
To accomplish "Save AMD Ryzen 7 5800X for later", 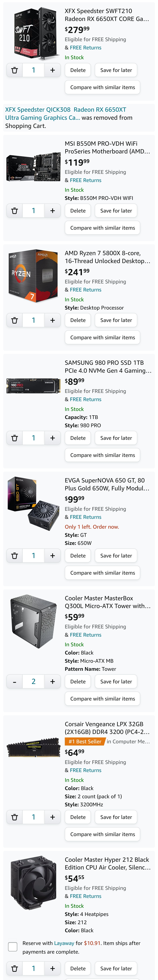I will coord(116,320).
